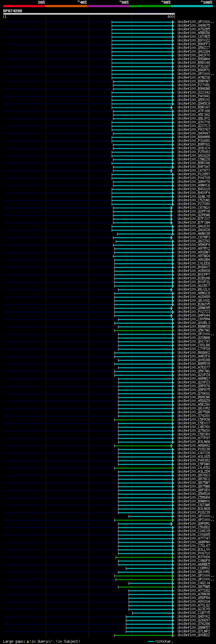216x644 pixels.
Task: Click the red 20% identity legend segment
Action: coord(24,6)
